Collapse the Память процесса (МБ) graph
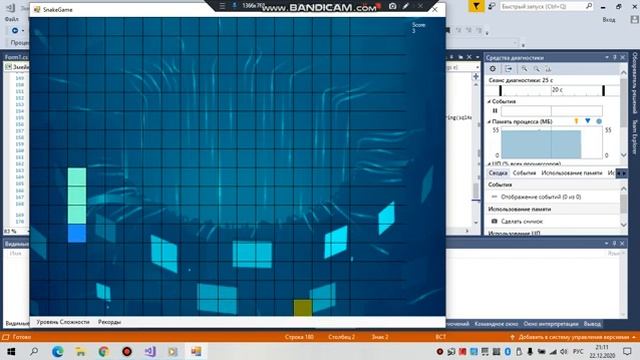 click(x=489, y=122)
